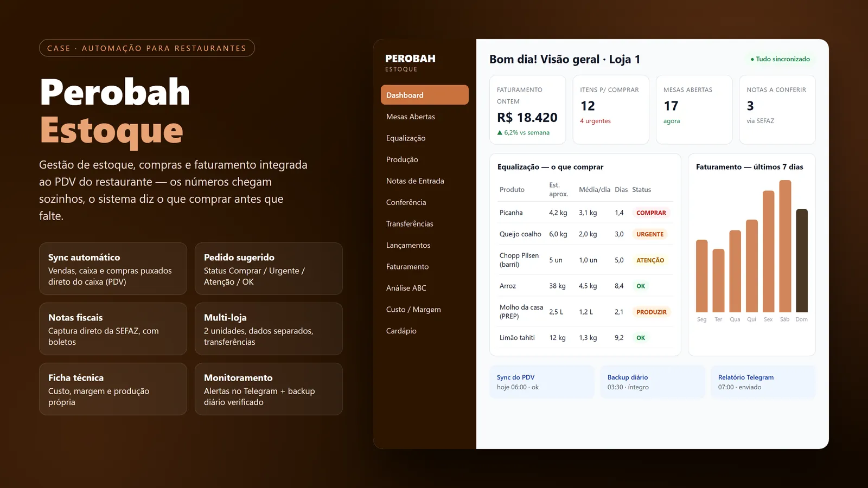The width and height of the screenshot is (868, 488).
Task: Select the ATENÇÃO badge for Chopp Pilsen
Action: pyautogui.click(x=650, y=260)
